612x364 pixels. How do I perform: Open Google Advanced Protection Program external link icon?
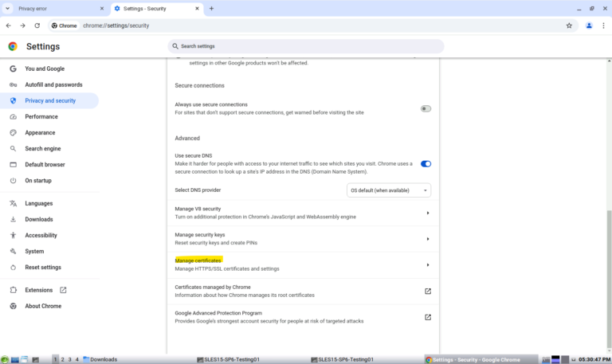pyautogui.click(x=428, y=317)
